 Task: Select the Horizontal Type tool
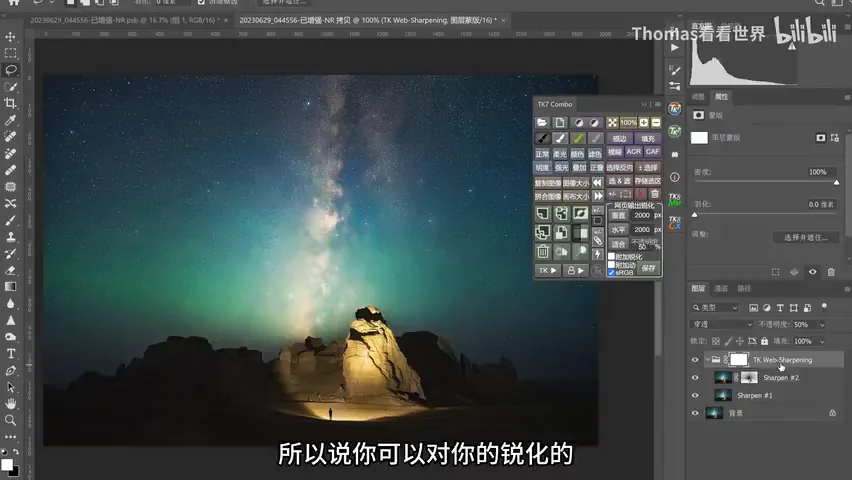(10, 354)
